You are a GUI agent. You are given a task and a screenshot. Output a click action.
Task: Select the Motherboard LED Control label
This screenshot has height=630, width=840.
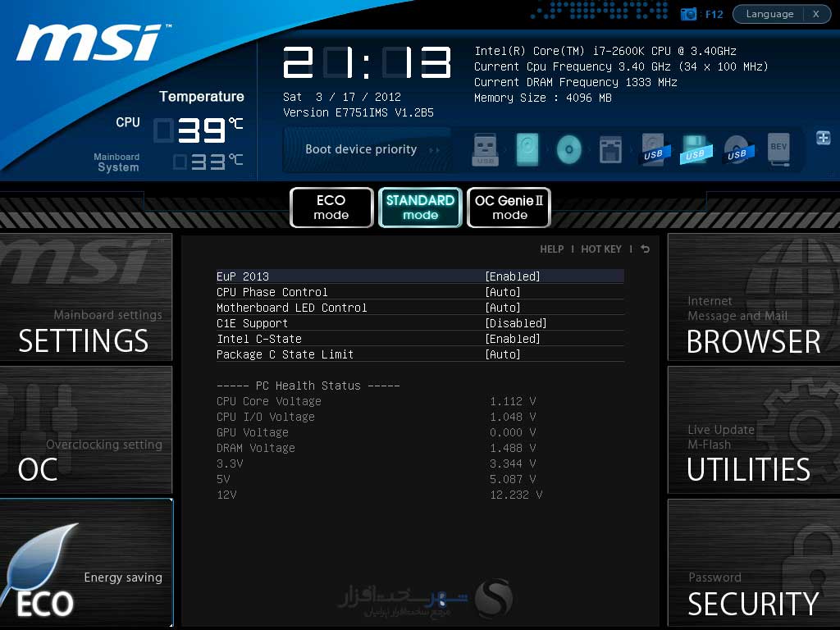(x=291, y=308)
